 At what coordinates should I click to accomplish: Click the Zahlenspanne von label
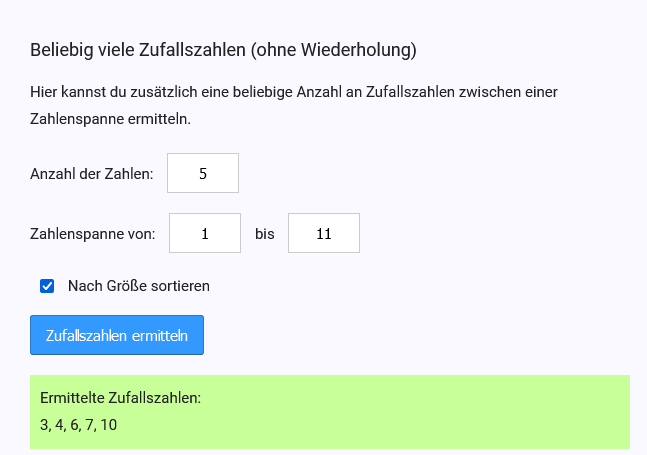click(93, 234)
